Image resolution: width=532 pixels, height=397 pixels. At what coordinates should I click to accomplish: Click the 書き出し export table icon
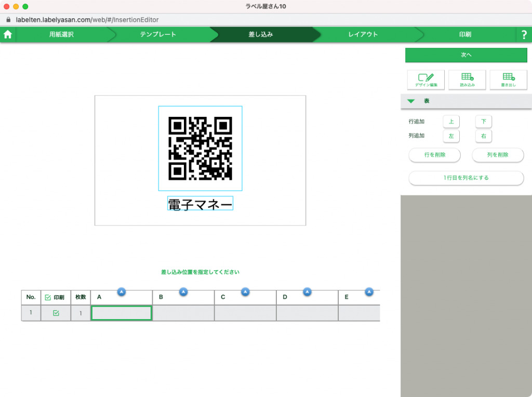click(x=508, y=80)
